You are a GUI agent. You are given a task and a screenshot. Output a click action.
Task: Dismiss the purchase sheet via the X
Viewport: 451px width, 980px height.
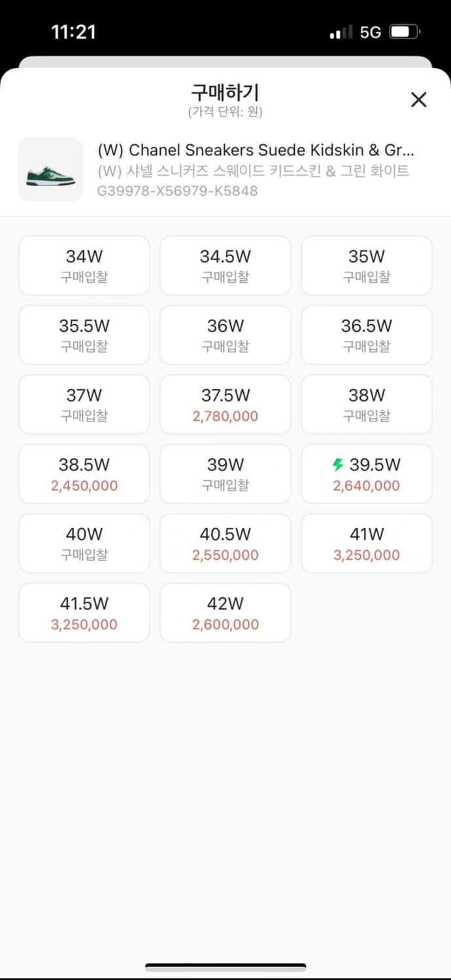(418, 99)
